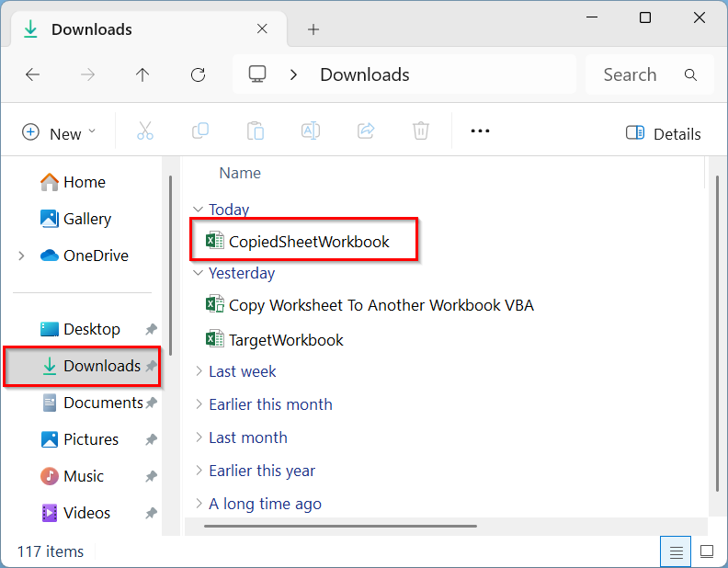The image size is (728, 568).
Task: Expand the OneDrive tree node
Action: 21,256
